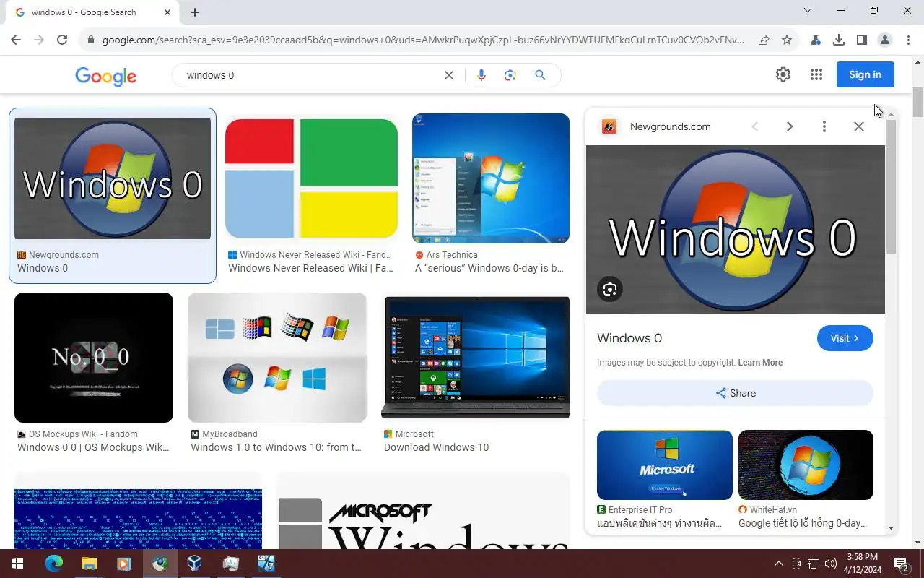This screenshot has height=578, width=924.
Task: Open the volume control in tray
Action: coord(831,564)
